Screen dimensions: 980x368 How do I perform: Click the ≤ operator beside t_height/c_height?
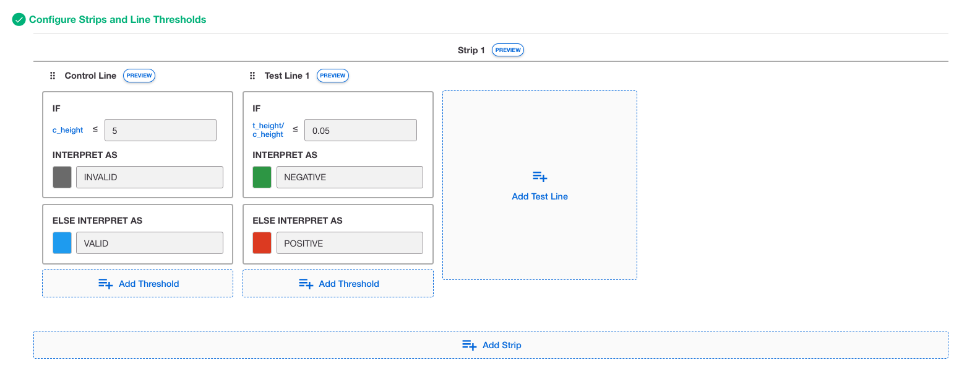[x=295, y=129]
